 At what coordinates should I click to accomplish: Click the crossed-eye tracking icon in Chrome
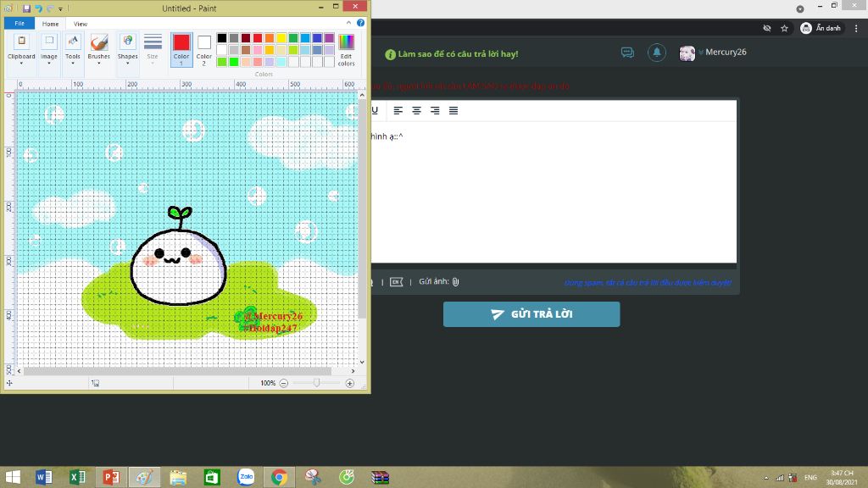(766, 28)
